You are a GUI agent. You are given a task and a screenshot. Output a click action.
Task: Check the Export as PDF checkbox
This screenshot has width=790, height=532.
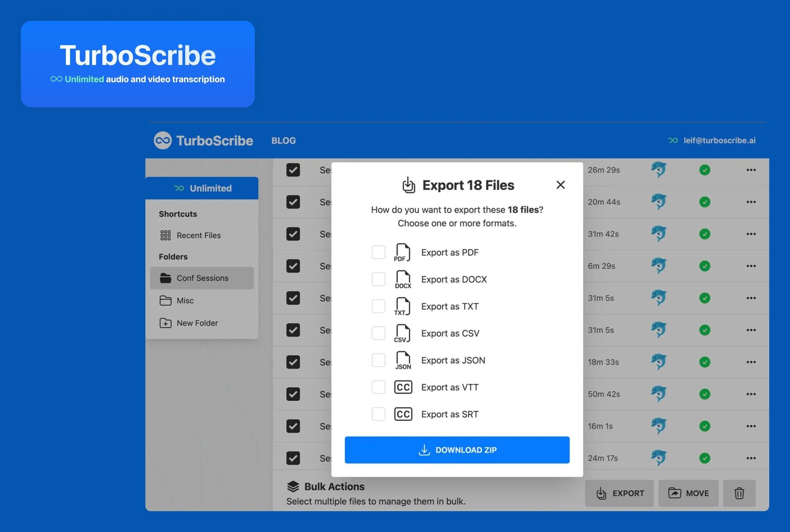click(x=378, y=252)
